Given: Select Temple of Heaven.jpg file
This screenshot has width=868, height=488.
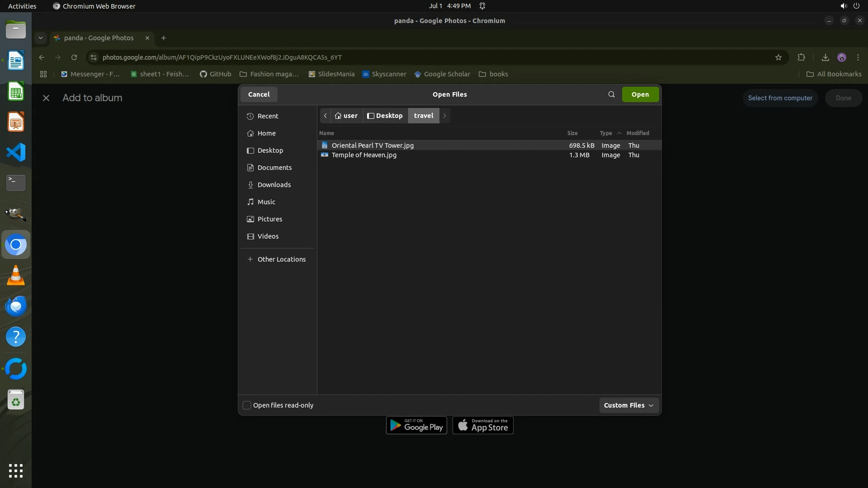Looking at the screenshot, I should [x=364, y=155].
